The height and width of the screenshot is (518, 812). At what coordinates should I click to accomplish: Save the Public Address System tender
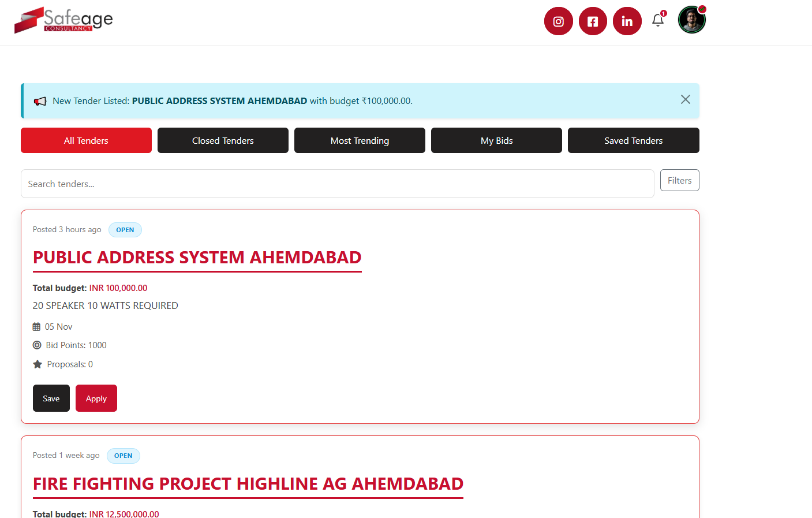click(51, 398)
